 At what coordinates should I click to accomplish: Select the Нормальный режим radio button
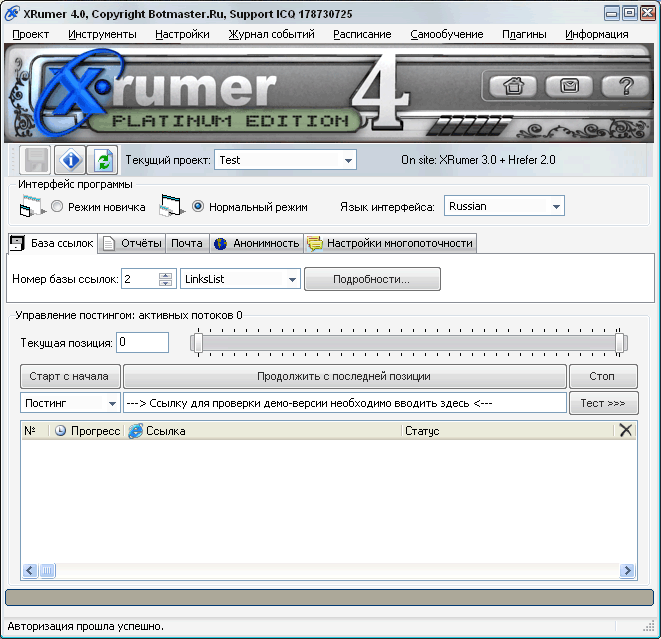[x=198, y=207]
